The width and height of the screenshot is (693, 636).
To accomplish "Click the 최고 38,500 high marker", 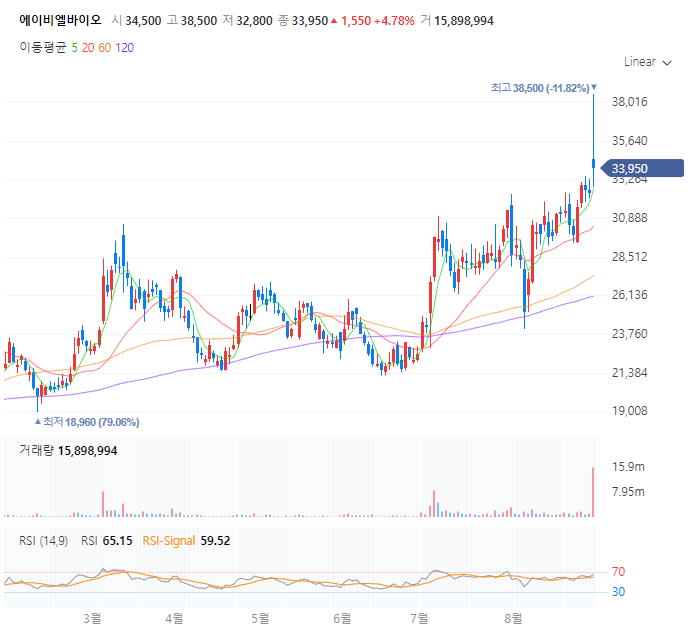I will tap(543, 88).
